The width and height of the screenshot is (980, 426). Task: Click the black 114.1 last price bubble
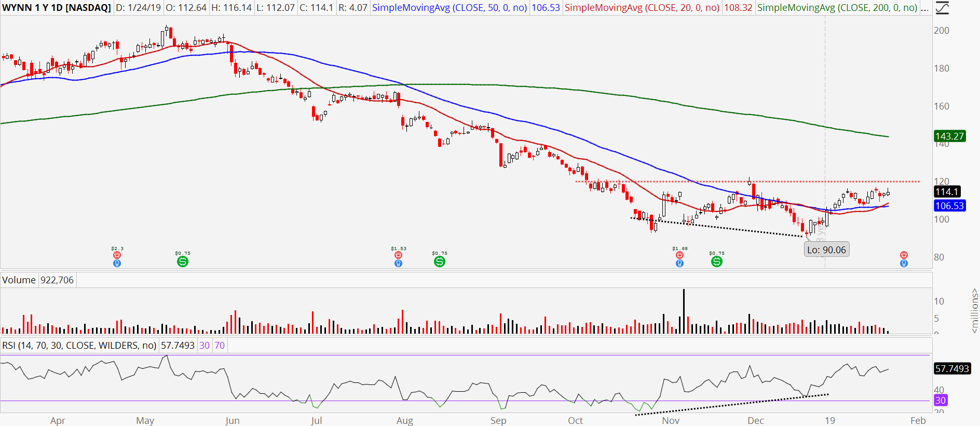(947, 192)
